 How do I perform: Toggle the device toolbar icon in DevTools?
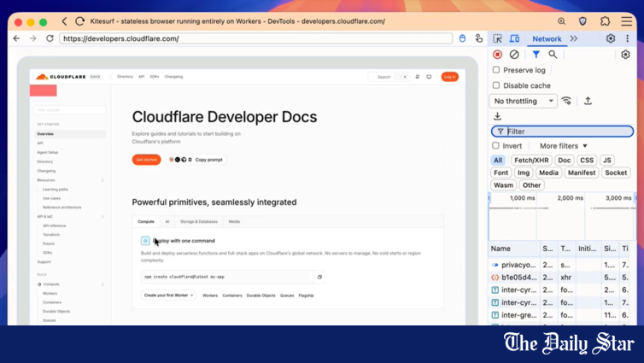pos(514,38)
